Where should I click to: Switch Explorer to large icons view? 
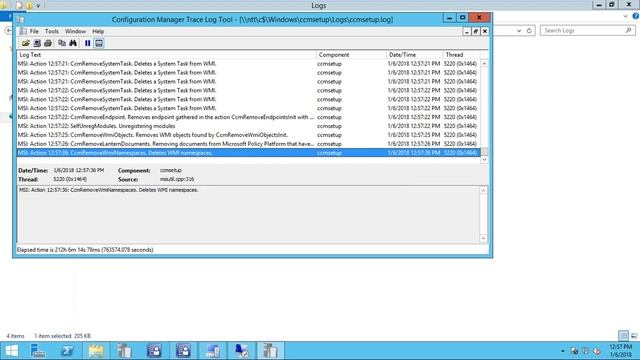click(x=634, y=336)
